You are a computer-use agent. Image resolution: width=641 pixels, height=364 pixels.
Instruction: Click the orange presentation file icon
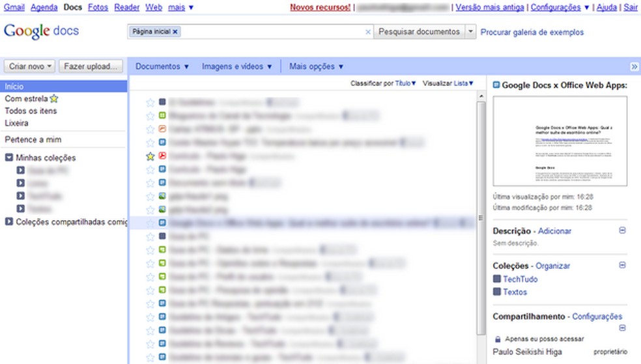coord(162,129)
